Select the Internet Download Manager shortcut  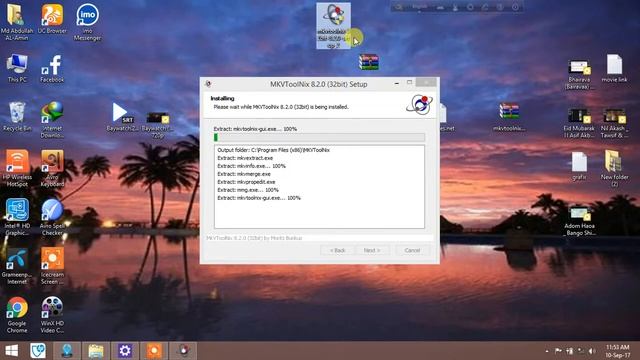pos(52,120)
